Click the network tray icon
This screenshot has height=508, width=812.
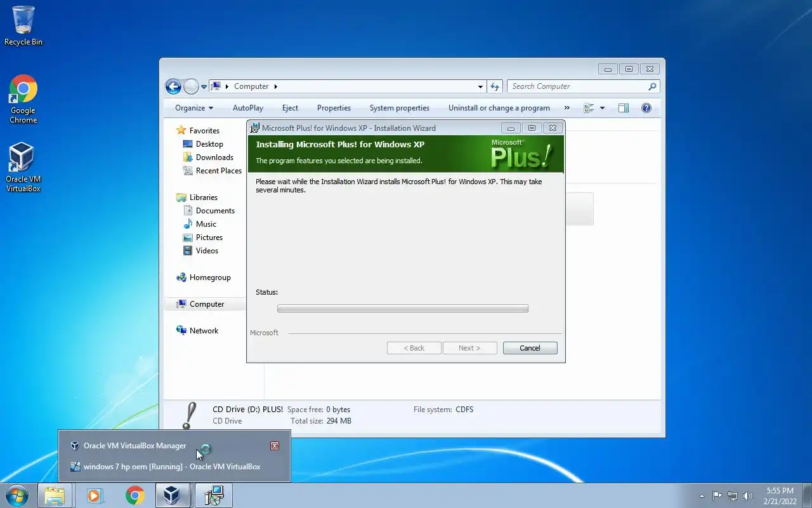pos(733,496)
